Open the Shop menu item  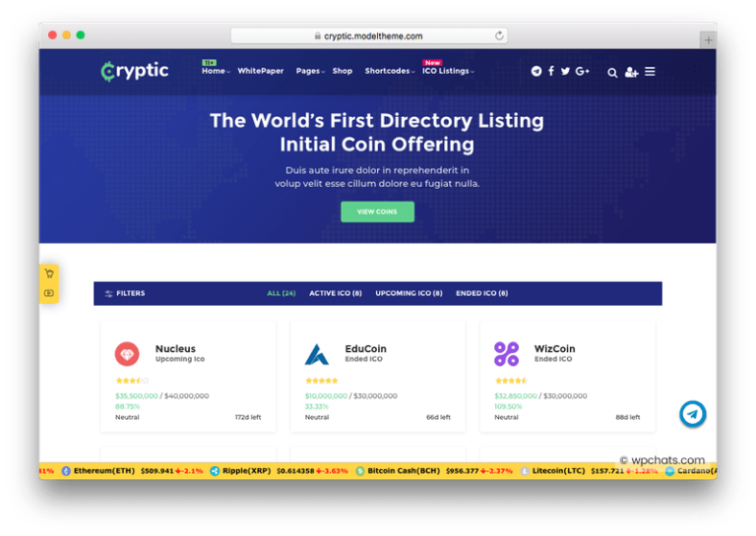point(343,71)
